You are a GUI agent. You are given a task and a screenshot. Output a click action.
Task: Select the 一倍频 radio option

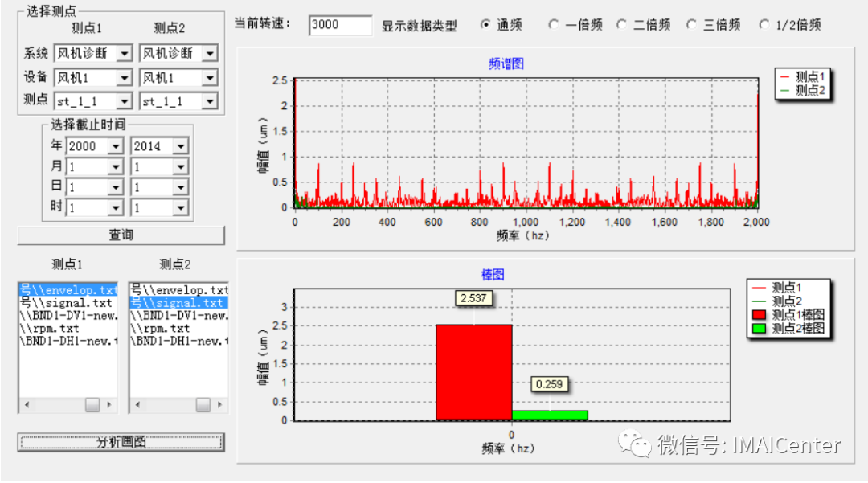553,25
